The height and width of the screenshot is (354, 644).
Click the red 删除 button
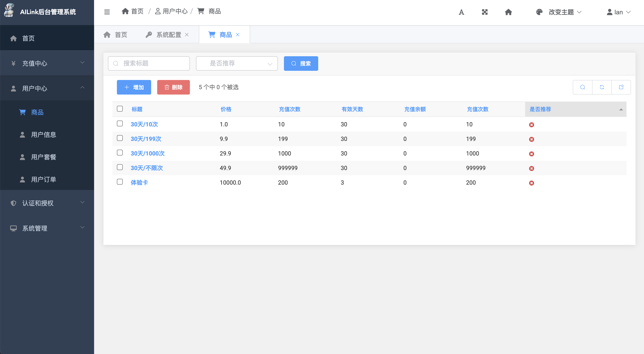click(174, 87)
